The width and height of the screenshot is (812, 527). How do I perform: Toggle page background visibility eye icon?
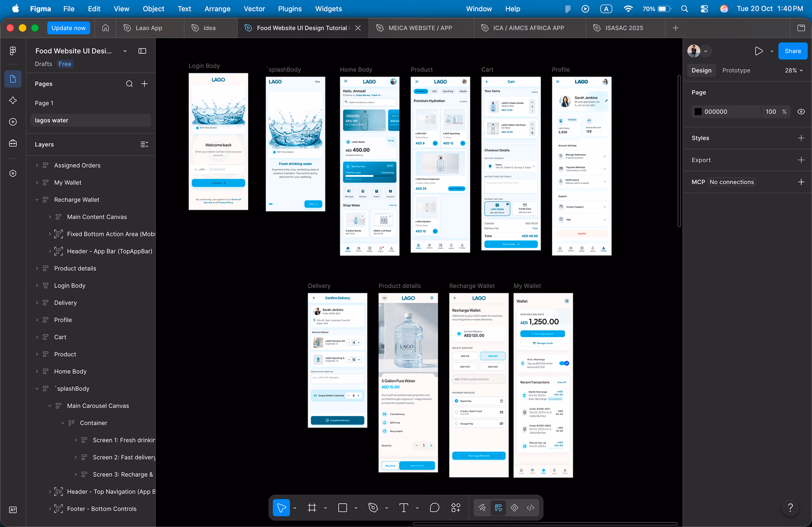801,112
